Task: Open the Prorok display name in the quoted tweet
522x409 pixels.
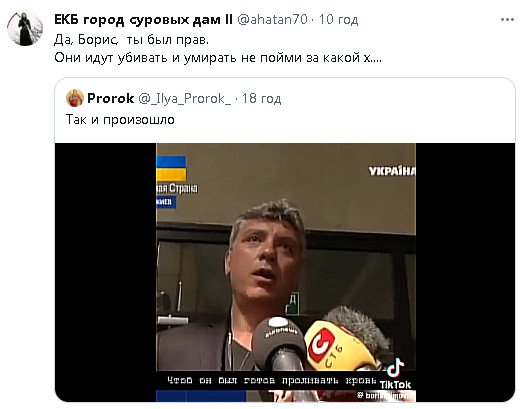Action: tap(110, 98)
